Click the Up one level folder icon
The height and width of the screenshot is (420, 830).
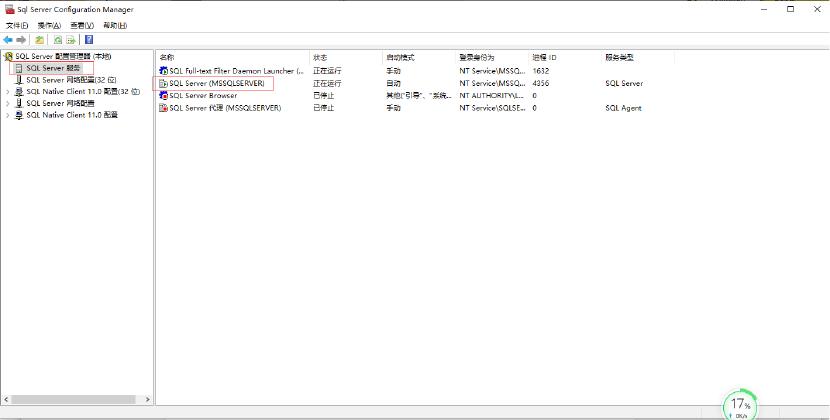40,40
